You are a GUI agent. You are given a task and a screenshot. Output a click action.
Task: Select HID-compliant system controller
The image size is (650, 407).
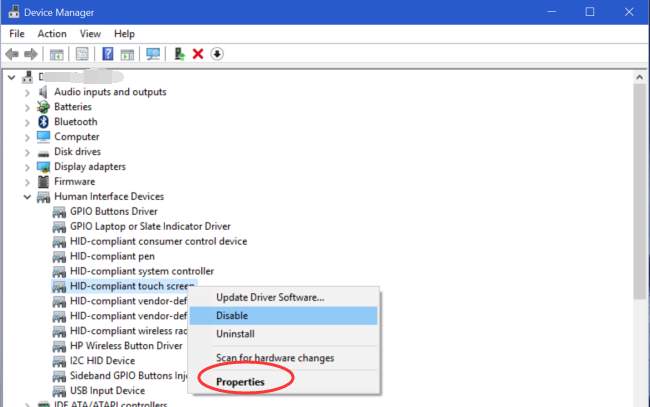[x=142, y=271]
